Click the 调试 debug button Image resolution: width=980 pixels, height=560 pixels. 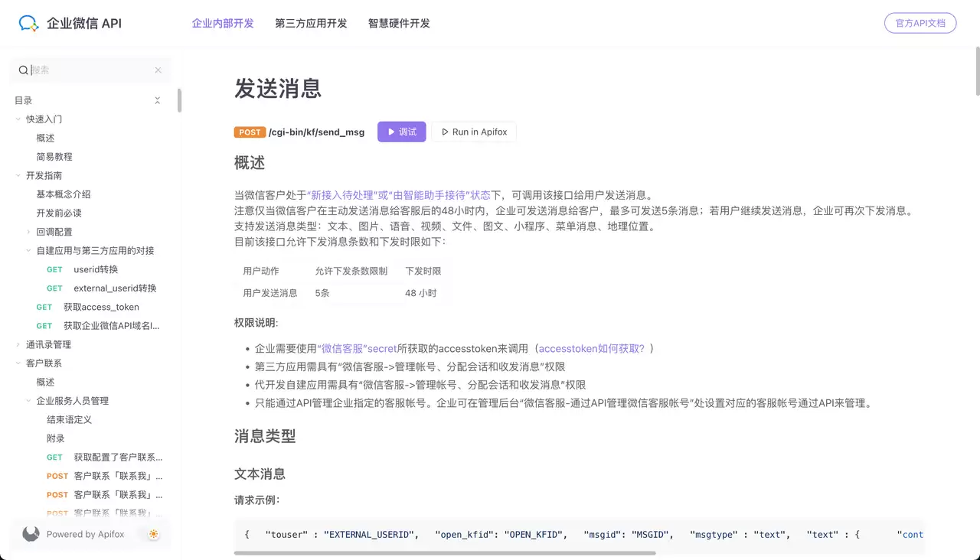402,132
